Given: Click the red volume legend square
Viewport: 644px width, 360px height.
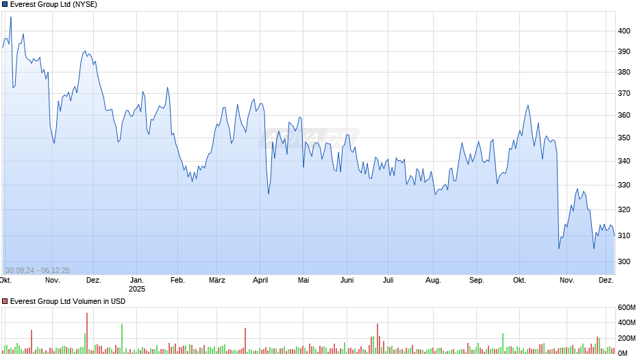Looking at the screenshot, I should point(5,301).
